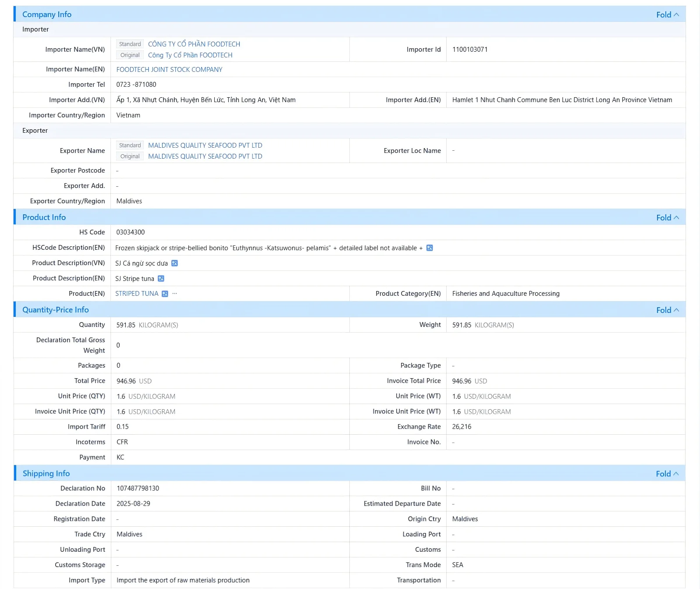Collapse the Company Info section via Fold

point(668,14)
